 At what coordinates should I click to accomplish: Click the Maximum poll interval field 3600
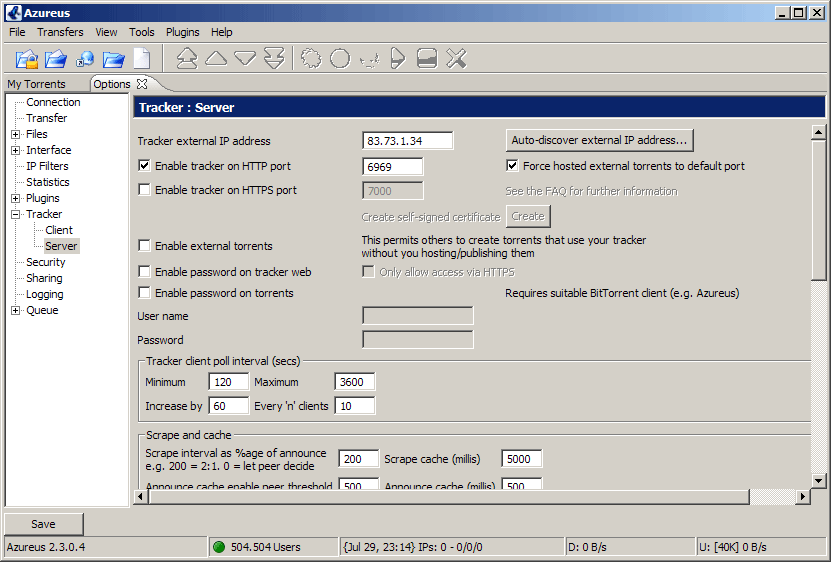tap(355, 382)
